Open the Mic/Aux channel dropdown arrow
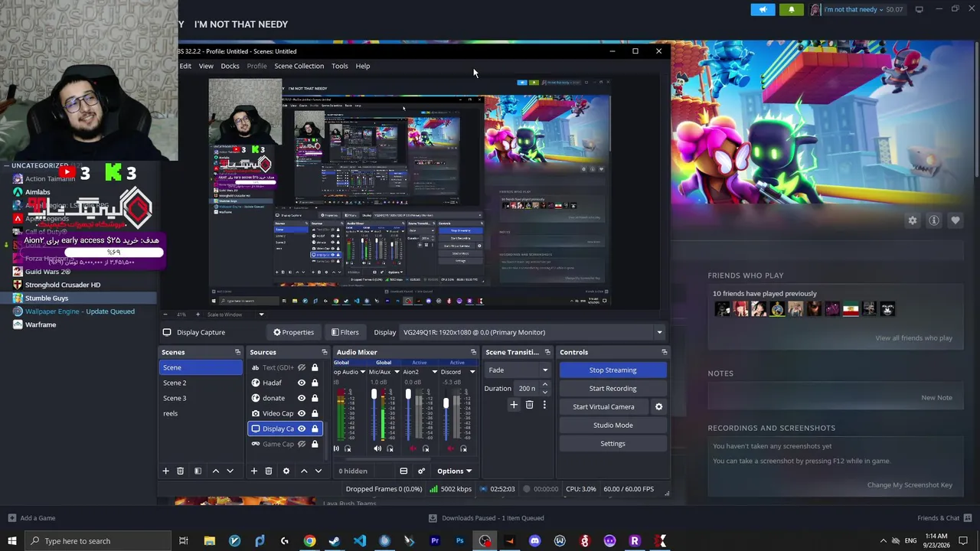The height and width of the screenshot is (551, 980). [398, 372]
